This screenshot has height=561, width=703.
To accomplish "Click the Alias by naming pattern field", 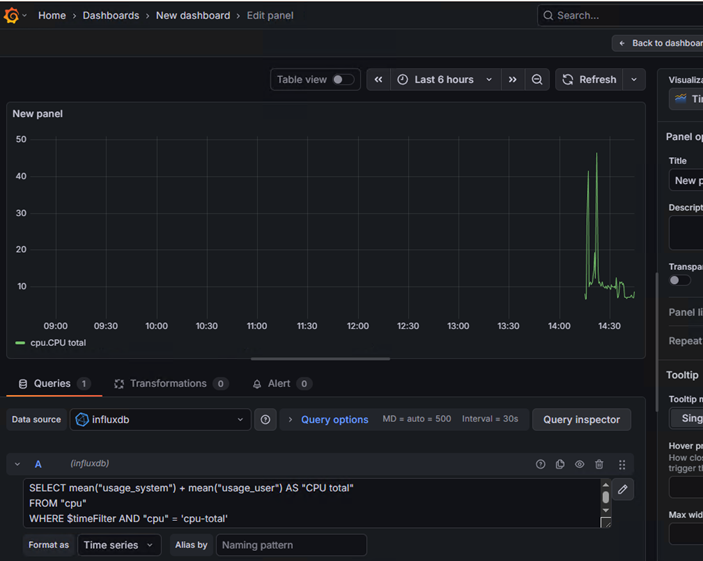I will (x=292, y=545).
